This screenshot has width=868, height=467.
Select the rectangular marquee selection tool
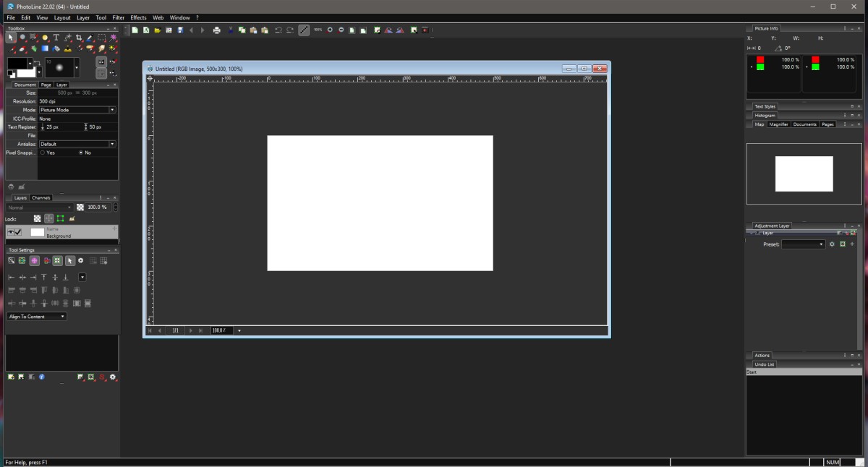click(101, 38)
